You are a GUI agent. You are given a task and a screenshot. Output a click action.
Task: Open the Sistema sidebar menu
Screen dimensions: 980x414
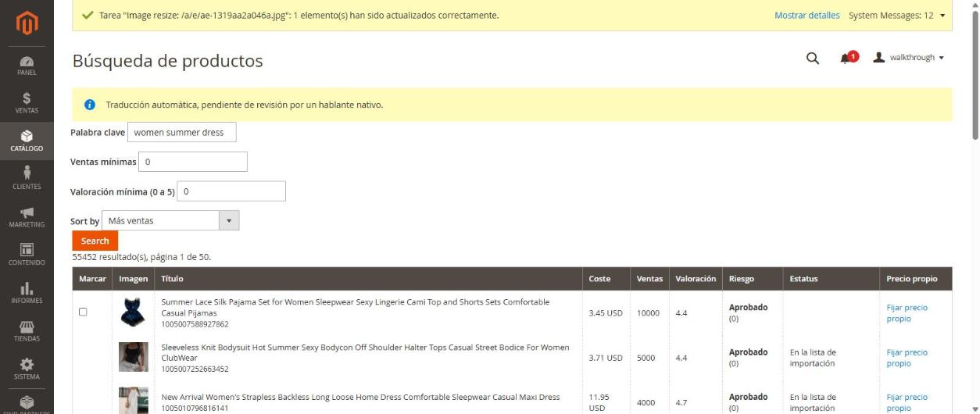pyautogui.click(x=27, y=369)
